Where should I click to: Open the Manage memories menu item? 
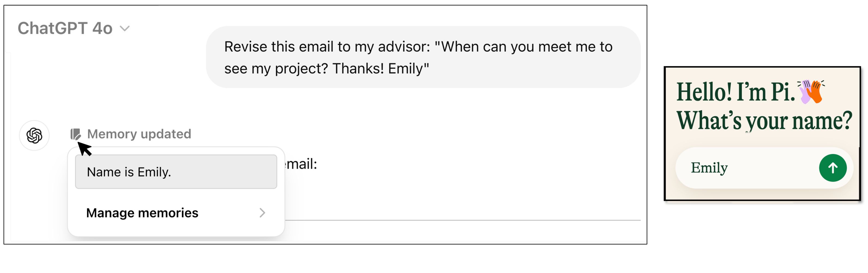tap(142, 213)
